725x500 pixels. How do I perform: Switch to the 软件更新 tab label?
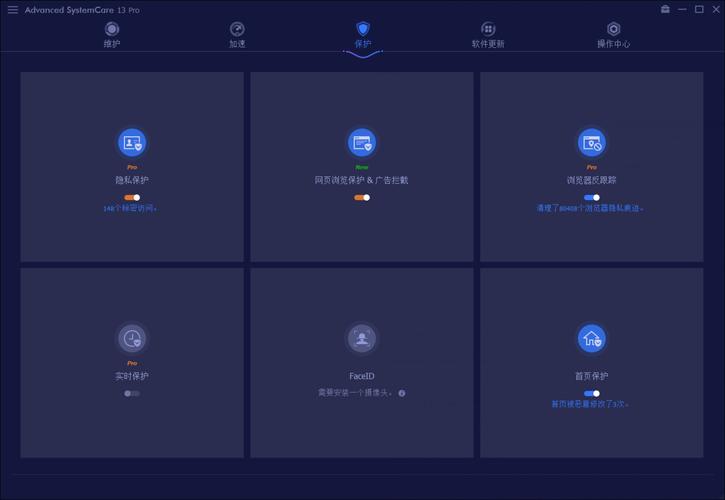click(488, 44)
